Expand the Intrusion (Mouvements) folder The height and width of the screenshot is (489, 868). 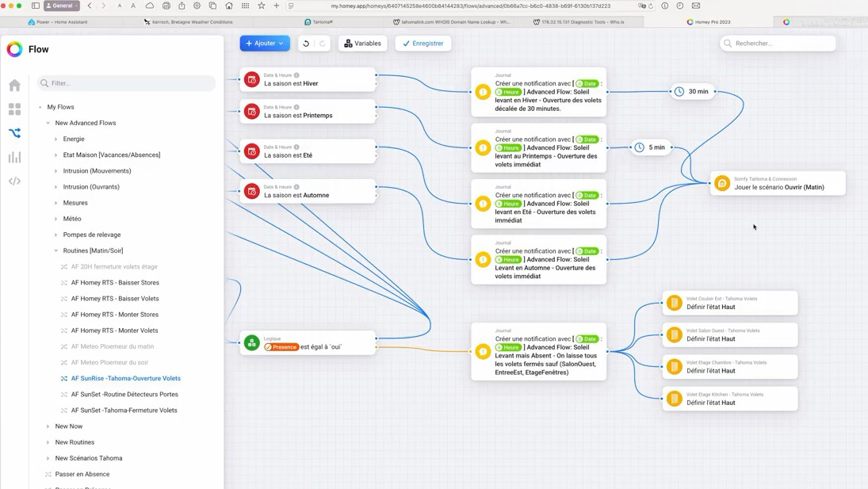click(56, 171)
